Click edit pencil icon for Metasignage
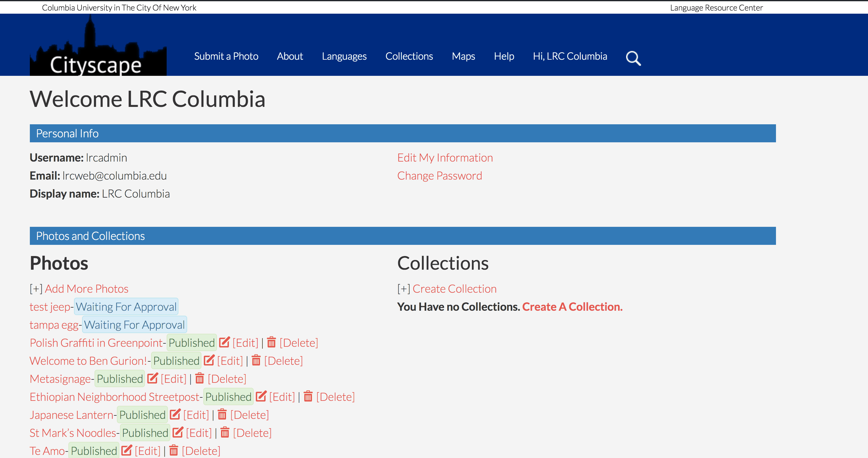Image resolution: width=868 pixels, height=458 pixels. [153, 378]
